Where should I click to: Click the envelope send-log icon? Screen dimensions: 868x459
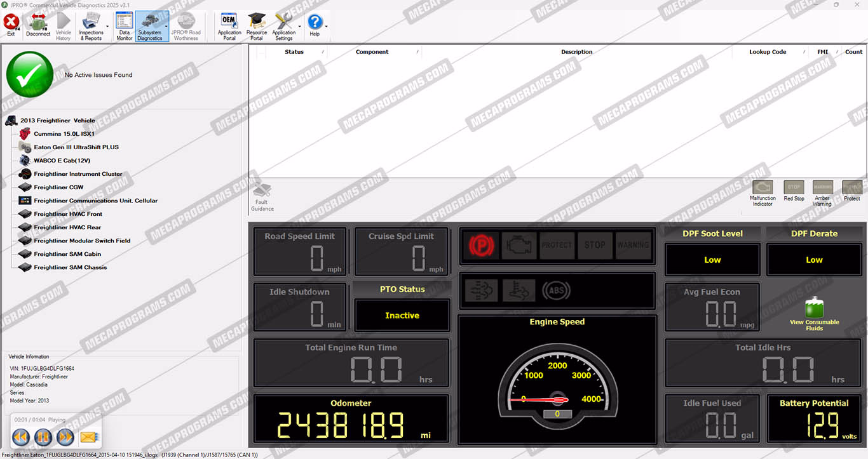[x=88, y=437]
